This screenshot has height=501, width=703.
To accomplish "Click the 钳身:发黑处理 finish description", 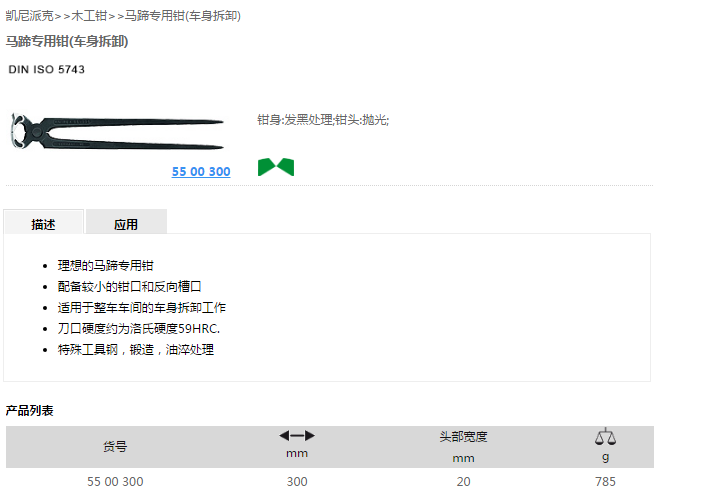I will pos(323,120).
